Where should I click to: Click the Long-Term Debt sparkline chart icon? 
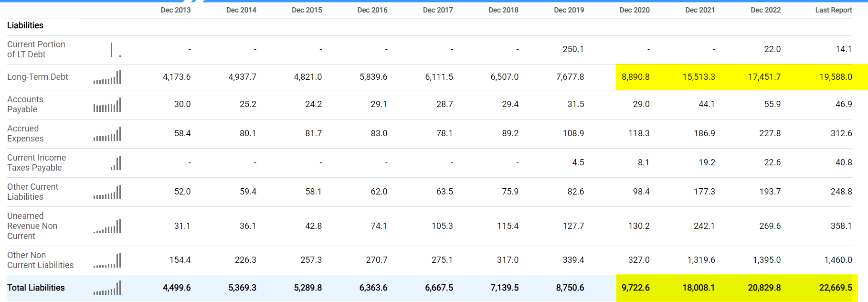click(107, 77)
